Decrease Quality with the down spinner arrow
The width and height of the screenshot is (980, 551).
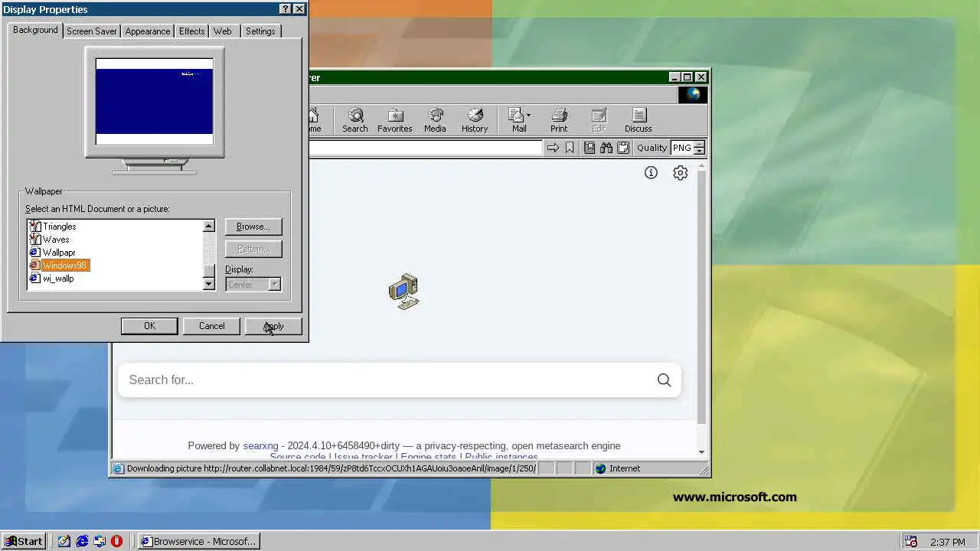699,152
